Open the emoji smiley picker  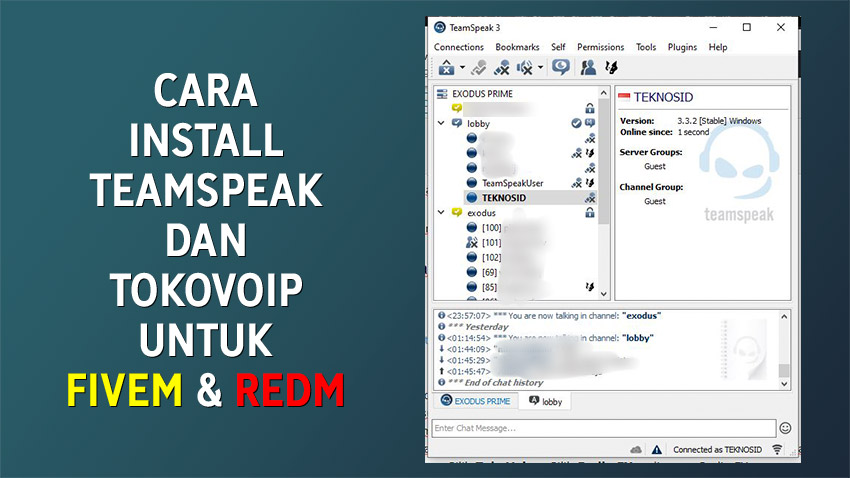click(785, 428)
